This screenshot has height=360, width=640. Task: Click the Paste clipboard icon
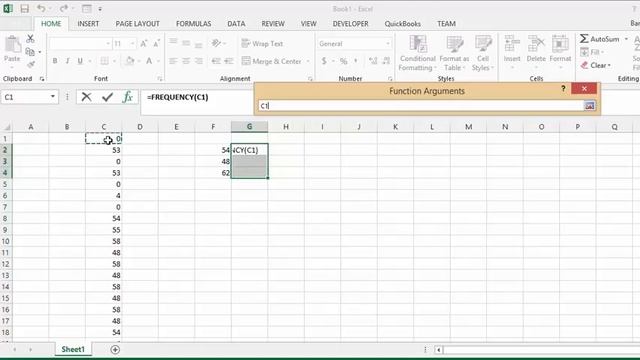pos(12,44)
